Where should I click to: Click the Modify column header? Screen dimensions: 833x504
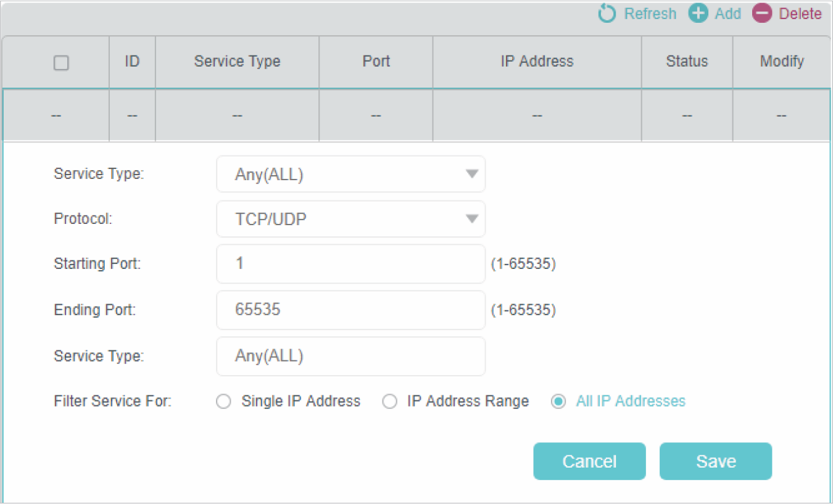pos(781,62)
